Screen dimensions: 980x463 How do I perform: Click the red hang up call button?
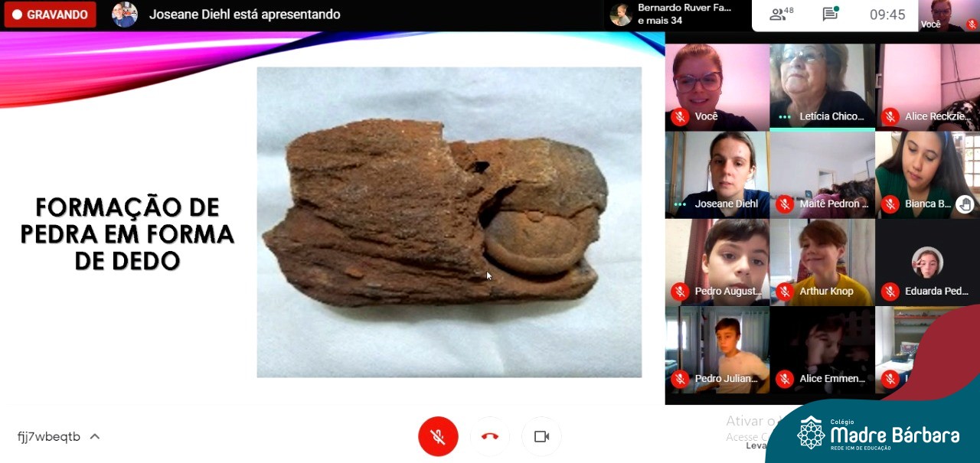pyautogui.click(x=490, y=437)
